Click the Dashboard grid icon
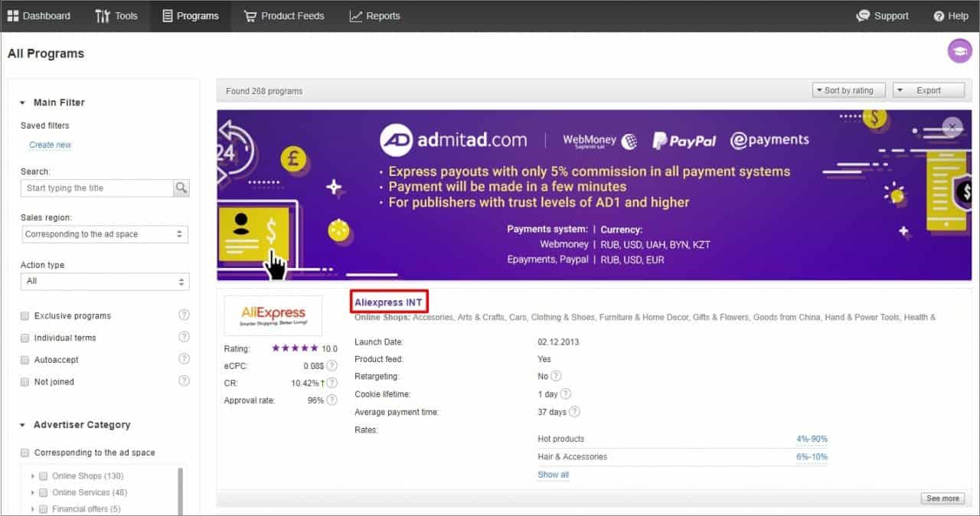Viewport: 980px width, 516px height. (x=13, y=16)
